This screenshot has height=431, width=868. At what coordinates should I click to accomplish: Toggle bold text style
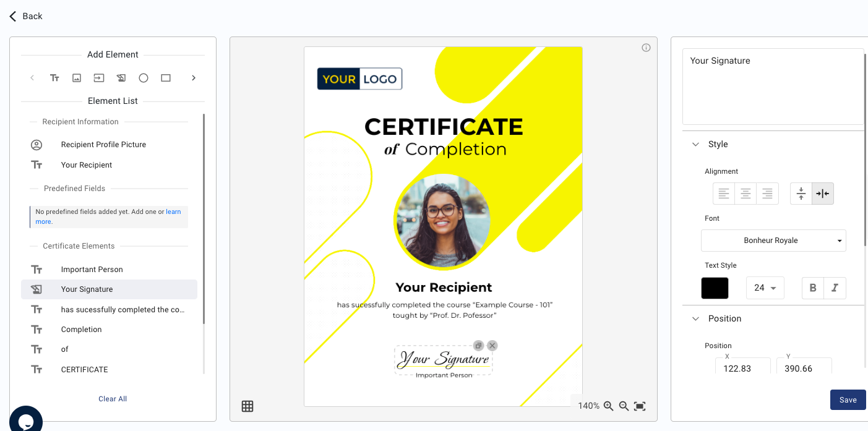[x=812, y=288]
